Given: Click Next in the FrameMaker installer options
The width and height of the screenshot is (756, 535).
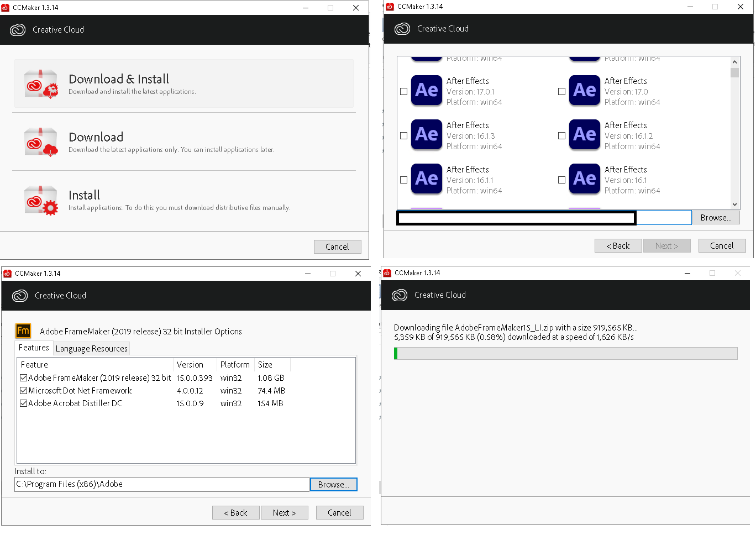Looking at the screenshot, I should [x=284, y=513].
